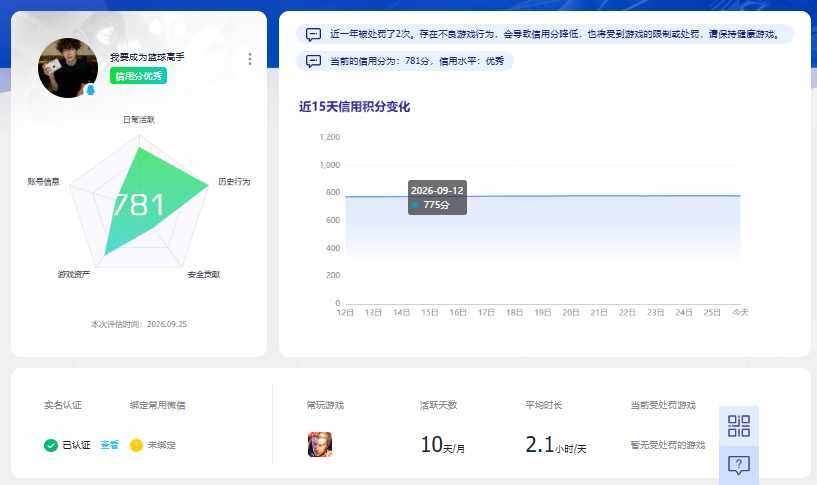
Task: Click the message icon beside credit score notice
Action: 313,61
